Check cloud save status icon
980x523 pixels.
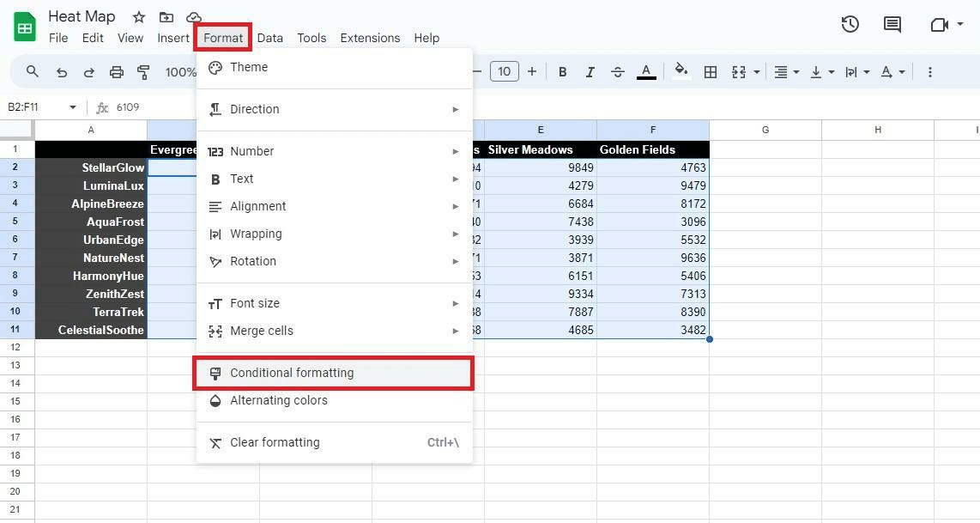[194, 17]
